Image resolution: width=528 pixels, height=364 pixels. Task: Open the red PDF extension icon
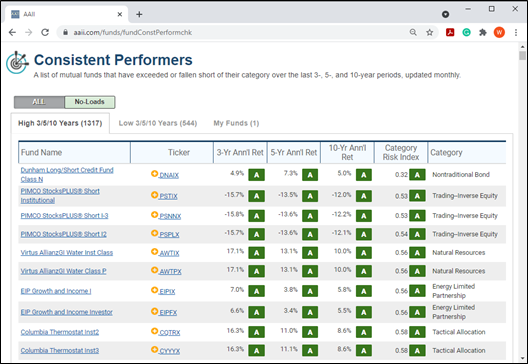click(450, 32)
